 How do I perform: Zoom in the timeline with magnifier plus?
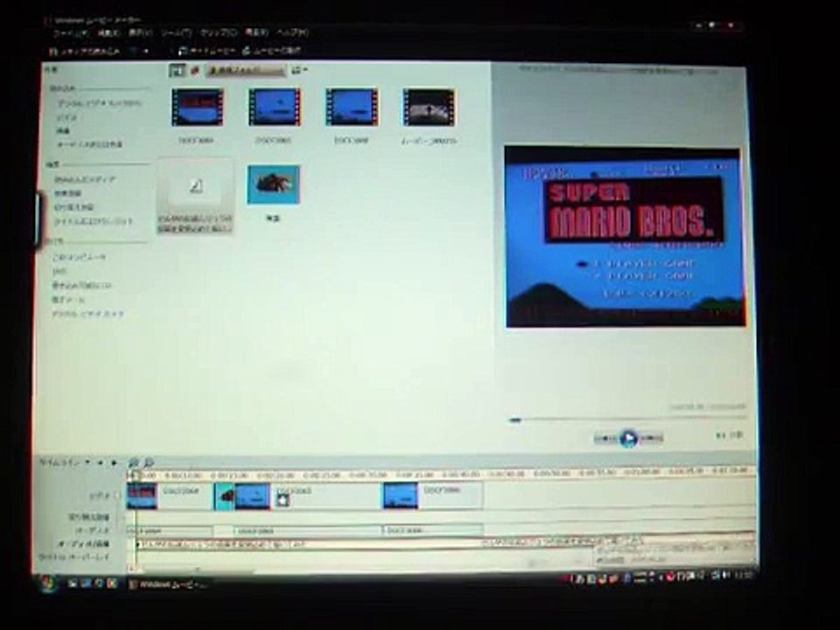tap(133, 462)
